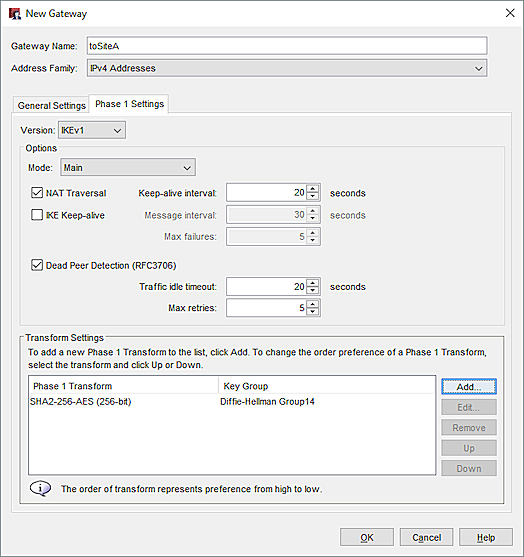The height and width of the screenshot is (557, 524).
Task: Click the Edit... transform button
Action: point(469,407)
